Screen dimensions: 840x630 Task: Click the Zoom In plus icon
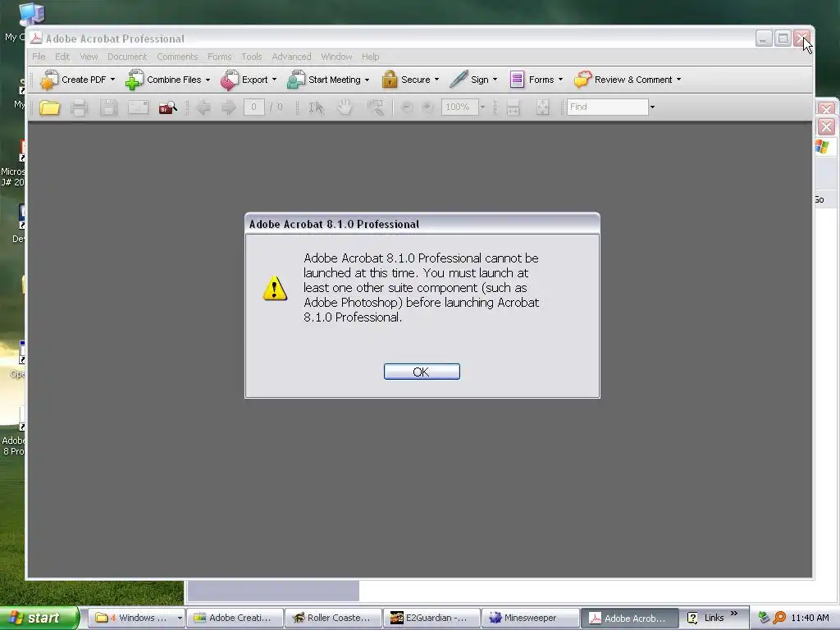click(x=427, y=107)
